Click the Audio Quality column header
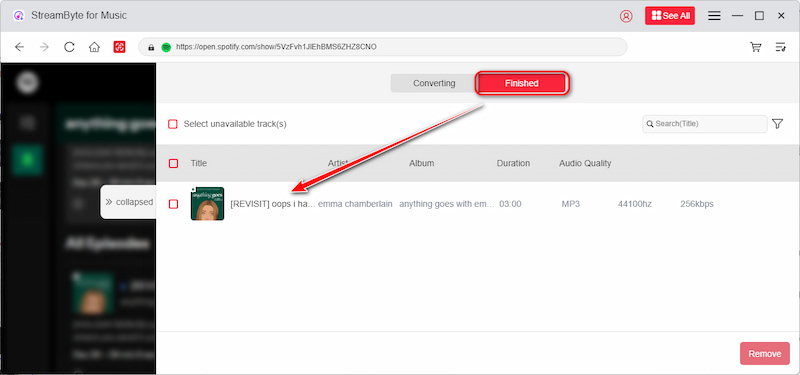Viewport: 800px width, 375px height. tap(585, 163)
